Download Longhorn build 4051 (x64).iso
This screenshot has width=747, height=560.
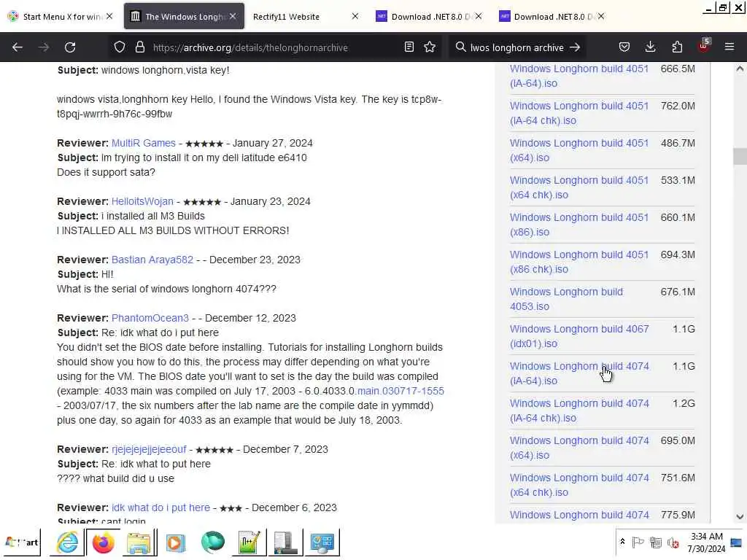coord(578,150)
